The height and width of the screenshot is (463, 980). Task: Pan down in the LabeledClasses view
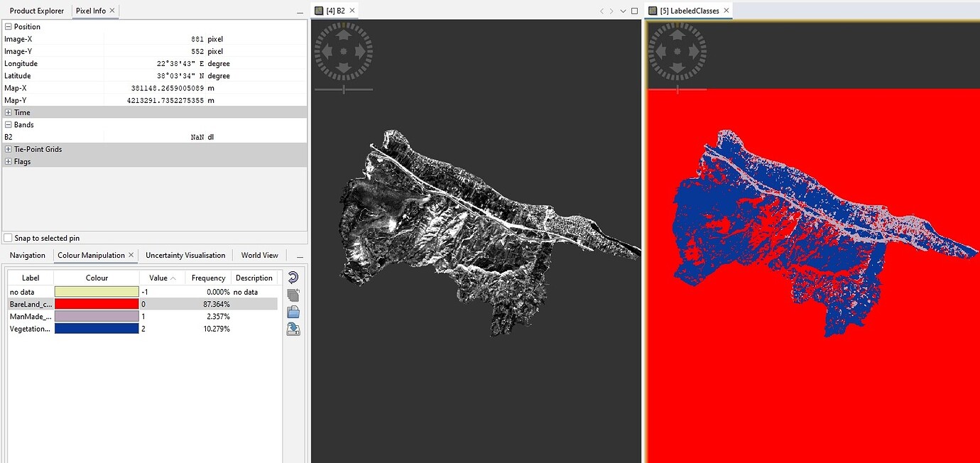677,69
